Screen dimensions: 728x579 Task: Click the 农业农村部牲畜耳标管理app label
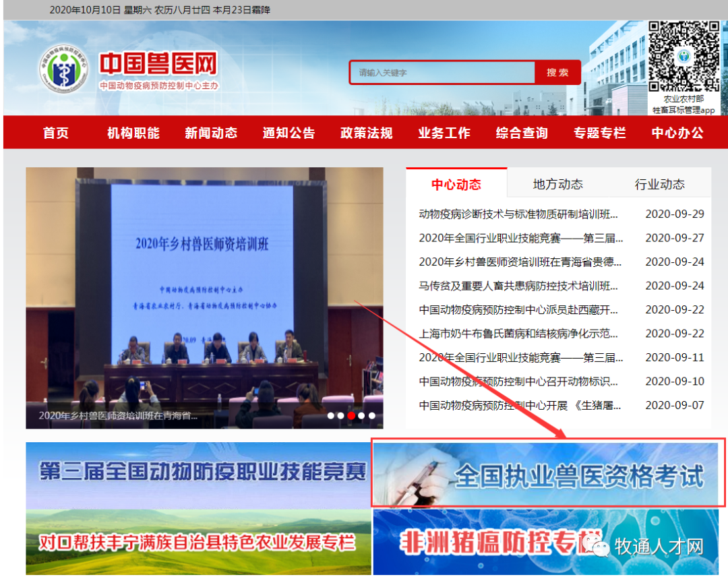point(684,104)
